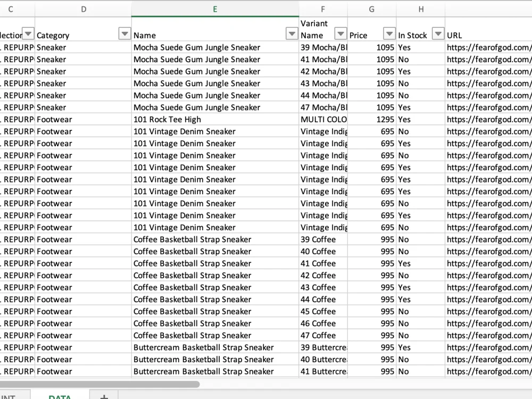Image resolution: width=532 pixels, height=399 pixels.
Task: Click the horizontal scrollbar thumb
Action: pos(100,384)
